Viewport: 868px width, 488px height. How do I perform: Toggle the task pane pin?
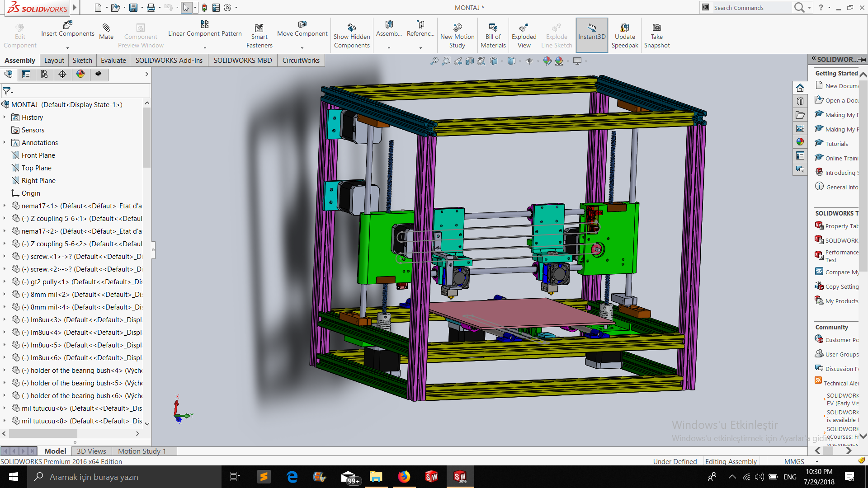tap(863, 59)
